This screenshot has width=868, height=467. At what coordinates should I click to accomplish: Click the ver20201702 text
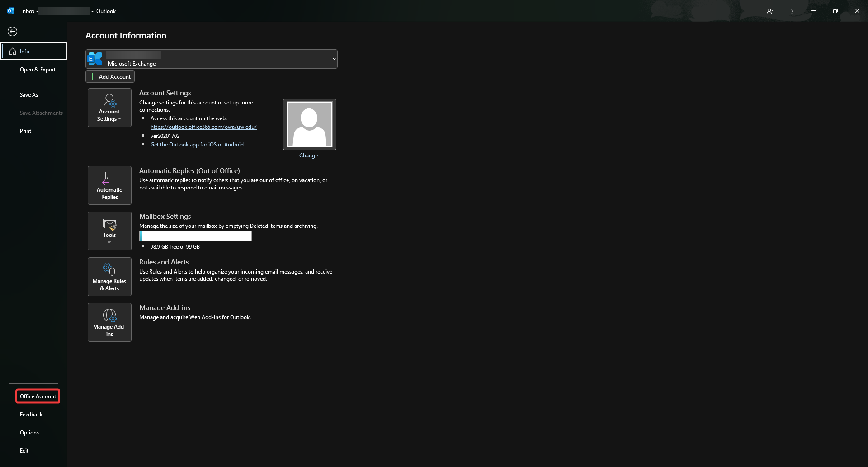coord(165,136)
